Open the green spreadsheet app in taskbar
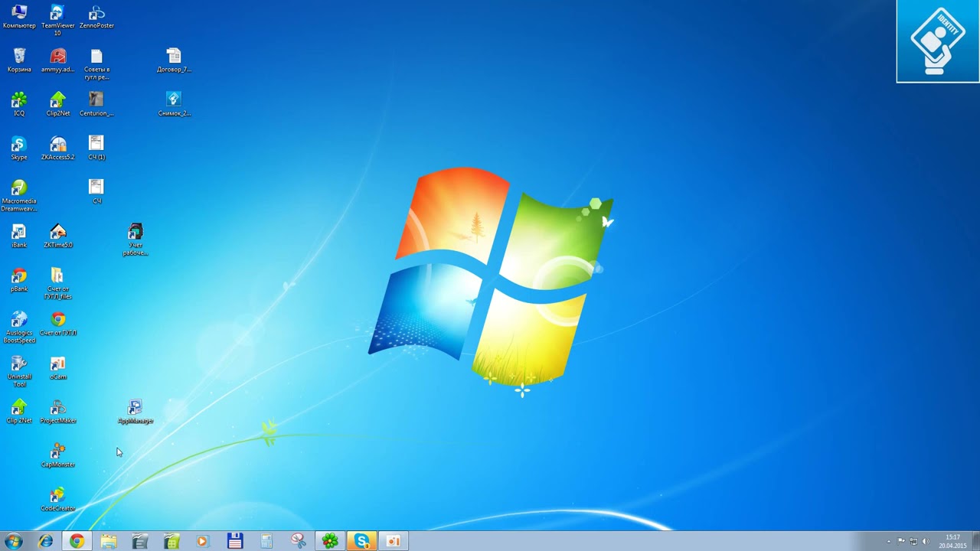Viewport: 980px width, 551px height. [x=171, y=541]
